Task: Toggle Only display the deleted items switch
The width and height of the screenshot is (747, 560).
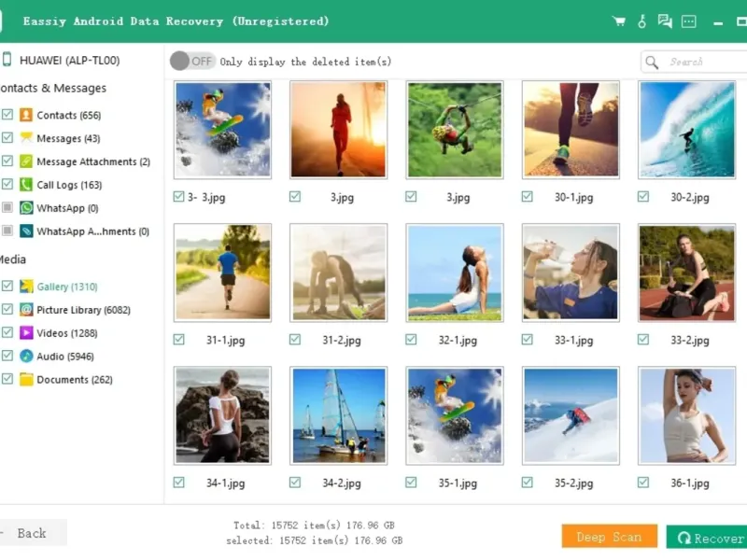Action: (x=191, y=61)
